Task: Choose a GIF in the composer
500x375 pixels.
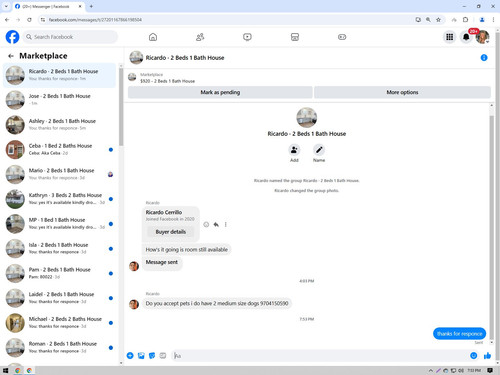Action: click(x=163, y=356)
